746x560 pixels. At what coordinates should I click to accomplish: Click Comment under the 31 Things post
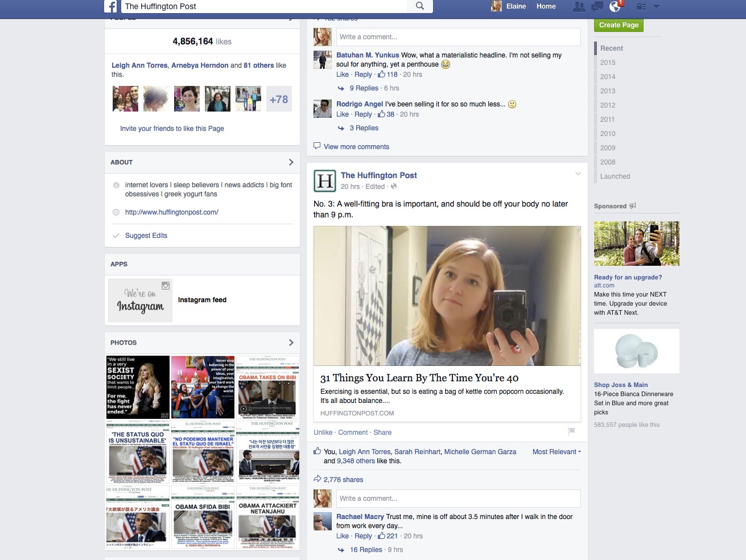pyautogui.click(x=353, y=433)
